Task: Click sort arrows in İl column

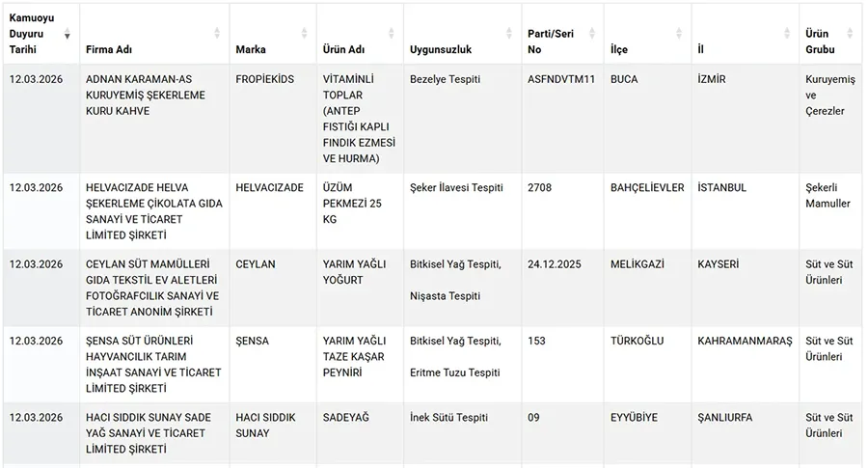Action: coord(788,34)
